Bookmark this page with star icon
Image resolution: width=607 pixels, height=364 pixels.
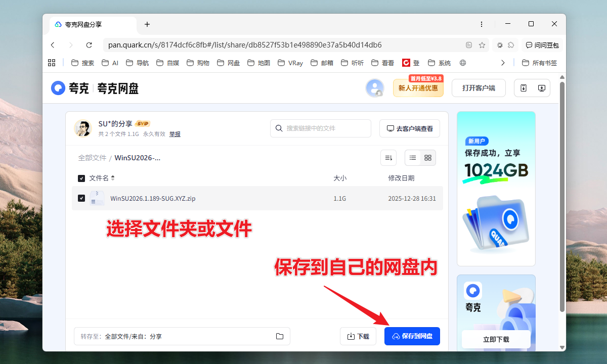click(x=482, y=45)
